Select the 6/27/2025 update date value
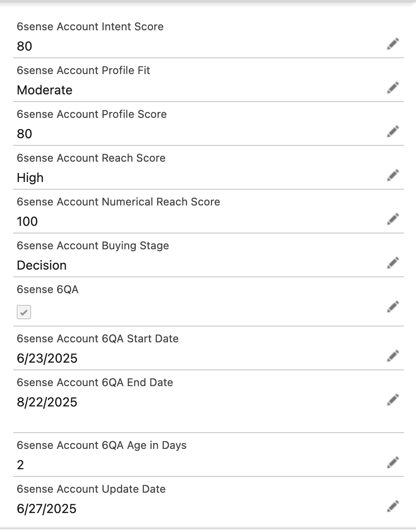The image size is (416, 532). pos(47,509)
